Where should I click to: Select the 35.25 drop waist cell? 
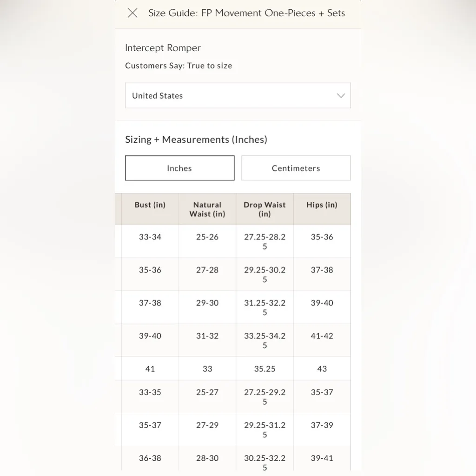[264, 369]
